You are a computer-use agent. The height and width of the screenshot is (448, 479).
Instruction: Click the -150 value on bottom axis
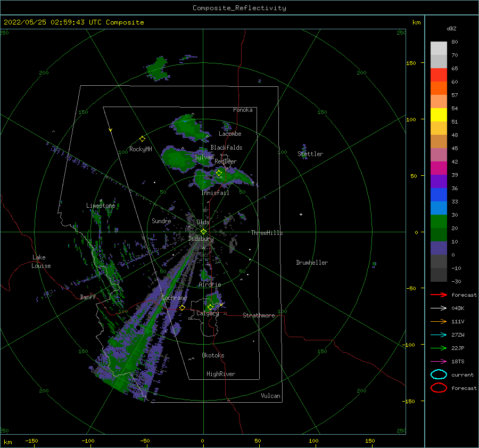pos(31,441)
